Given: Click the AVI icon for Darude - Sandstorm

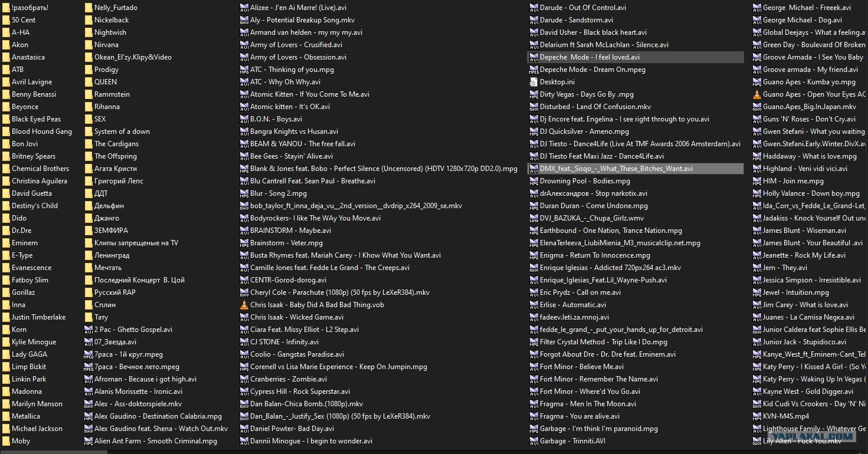Looking at the screenshot, I should coord(534,20).
